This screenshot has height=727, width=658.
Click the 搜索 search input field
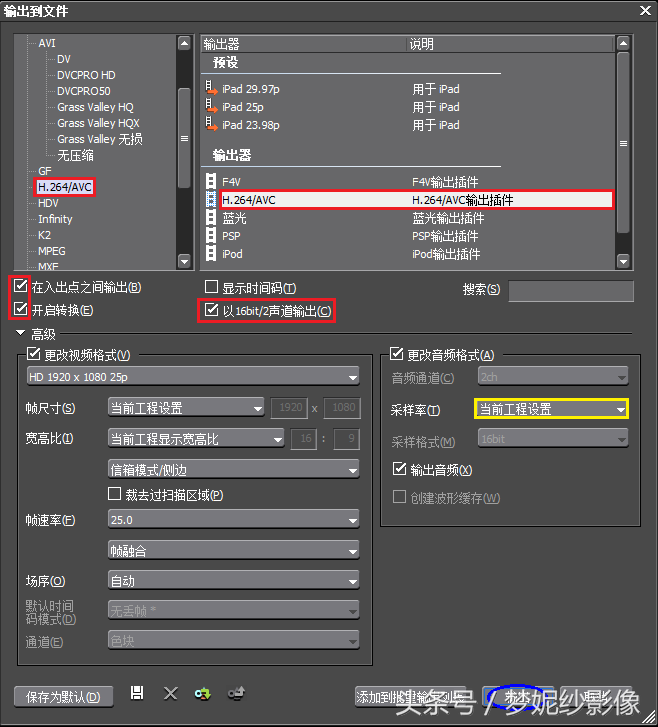pos(570,291)
